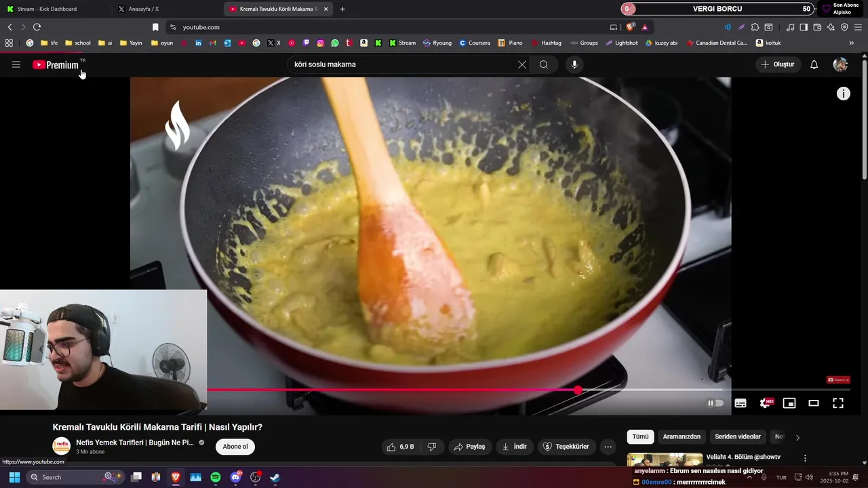
Task: Show video info card icon
Action: pyautogui.click(x=843, y=94)
